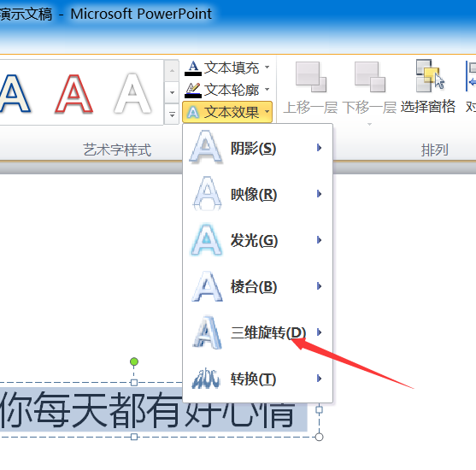Click the reflection effect A icon
Screen dimensions: 476x470
207,193
